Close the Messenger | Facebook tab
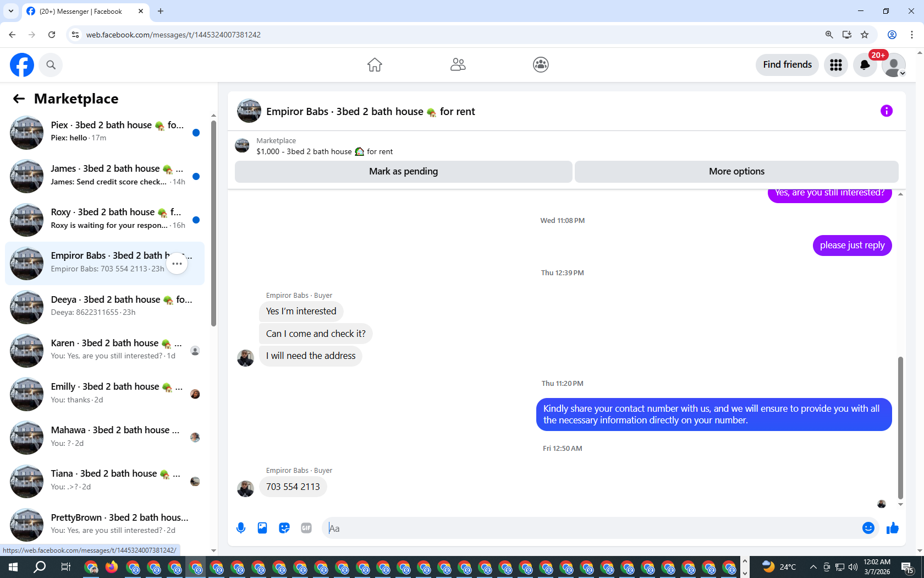This screenshot has height=578, width=924. coord(141,11)
